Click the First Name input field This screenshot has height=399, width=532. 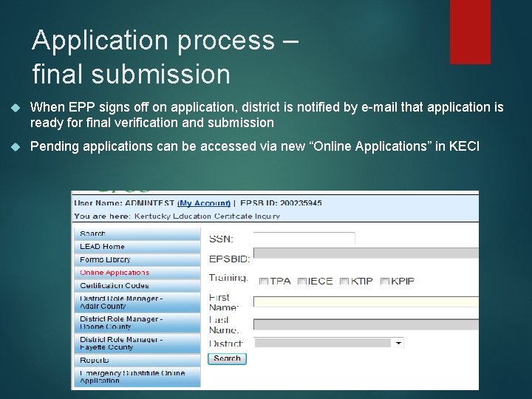coord(366,301)
